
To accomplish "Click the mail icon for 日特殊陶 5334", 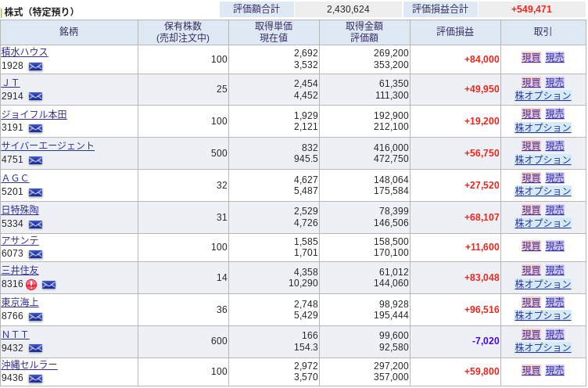I will (36, 225).
